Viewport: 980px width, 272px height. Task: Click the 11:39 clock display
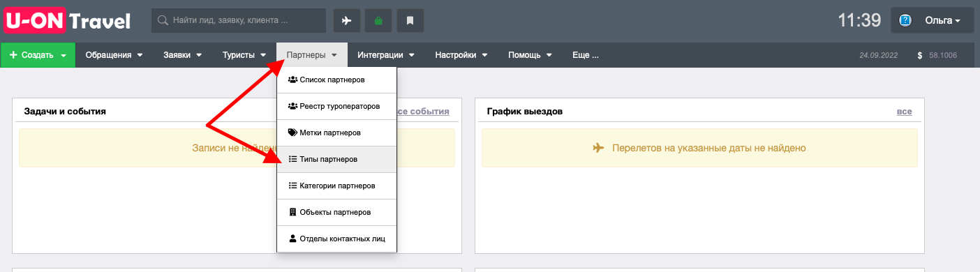point(859,21)
